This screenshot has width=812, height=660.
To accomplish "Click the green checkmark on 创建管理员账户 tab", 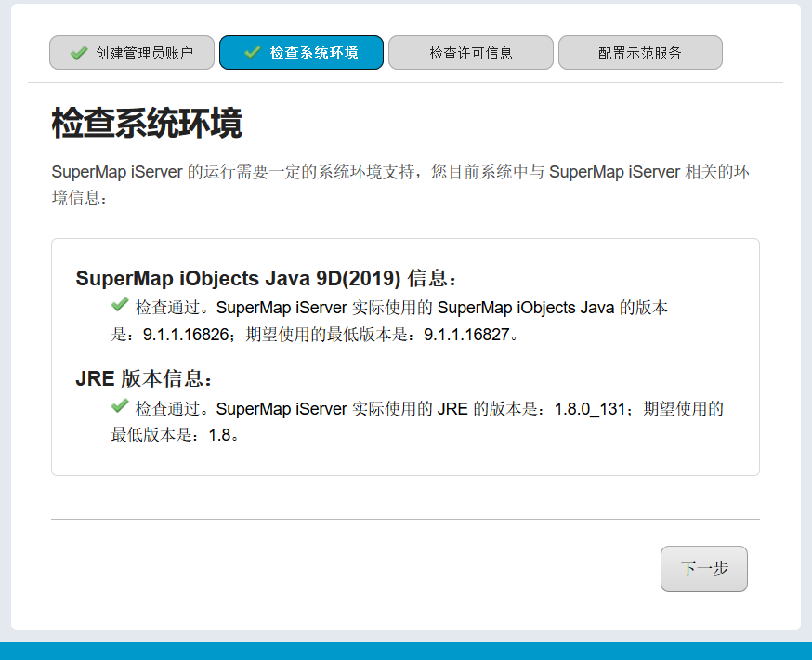I will 79,53.
